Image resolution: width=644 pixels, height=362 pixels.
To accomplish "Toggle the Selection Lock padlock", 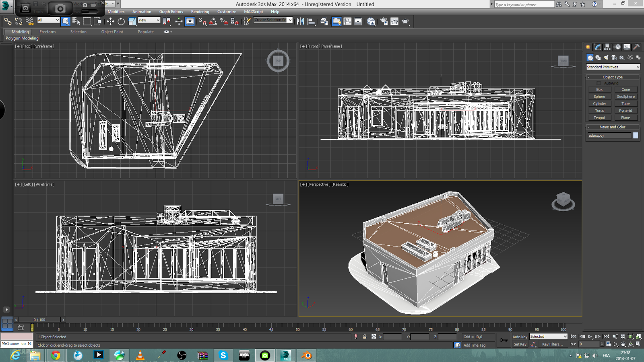I will pos(365,337).
